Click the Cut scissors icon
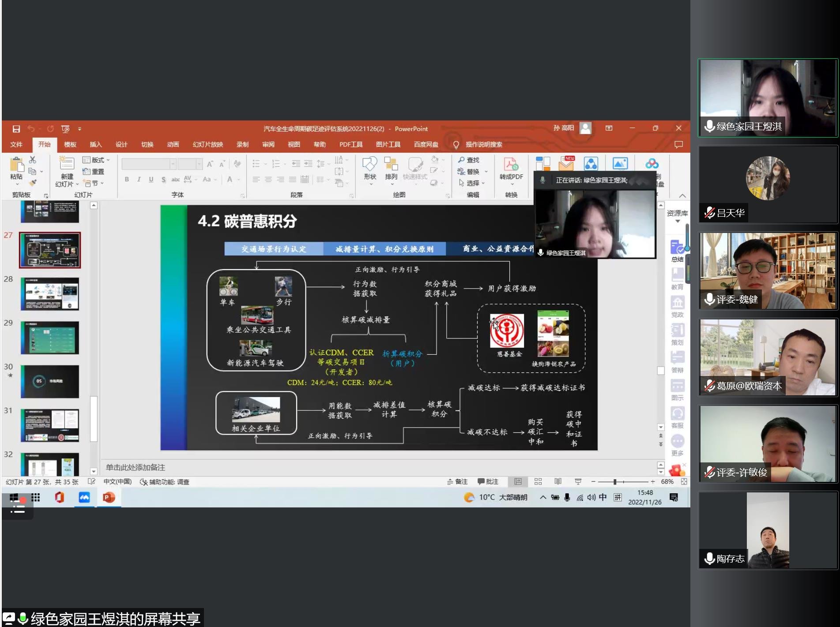 pos(33,160)
